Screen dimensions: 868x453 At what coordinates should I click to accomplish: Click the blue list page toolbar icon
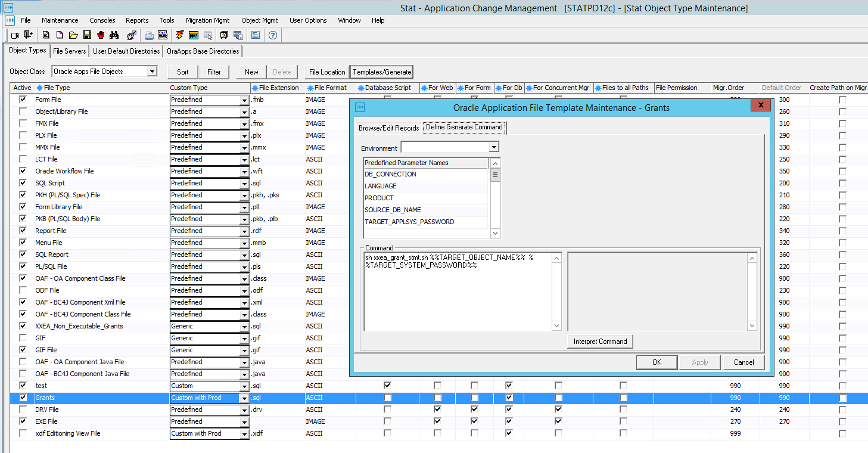pos(256,35)
